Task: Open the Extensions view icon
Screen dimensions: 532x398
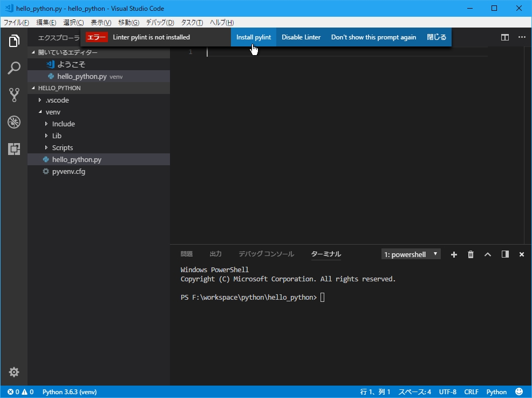Action: [x=14, y=149]
